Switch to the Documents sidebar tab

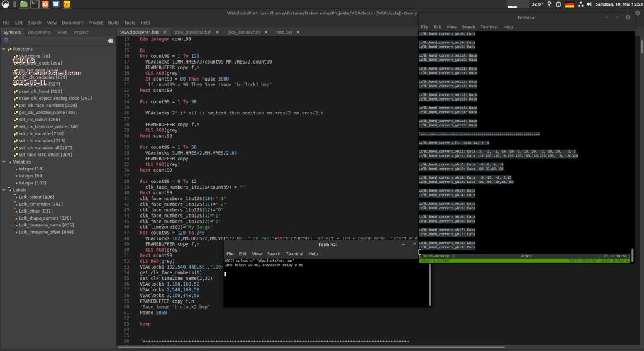[39, 32]
